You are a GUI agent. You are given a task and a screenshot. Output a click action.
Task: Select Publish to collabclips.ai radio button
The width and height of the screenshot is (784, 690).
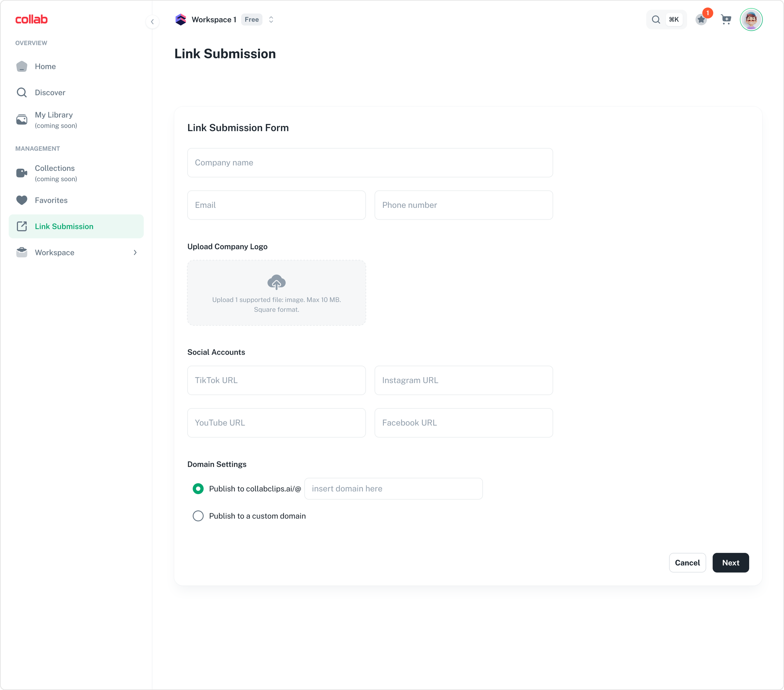198,489
